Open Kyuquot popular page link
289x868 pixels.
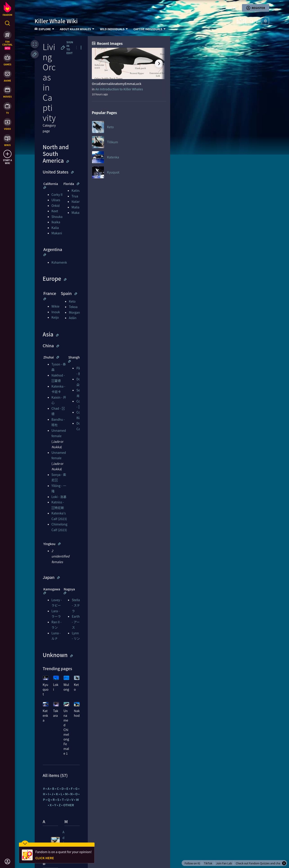click(113, 173)
